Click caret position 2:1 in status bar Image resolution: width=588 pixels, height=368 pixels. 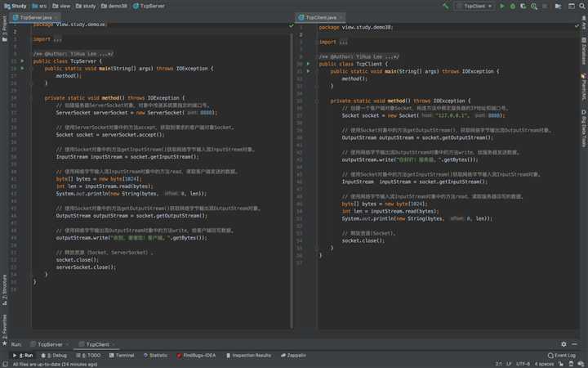(498, 364)
